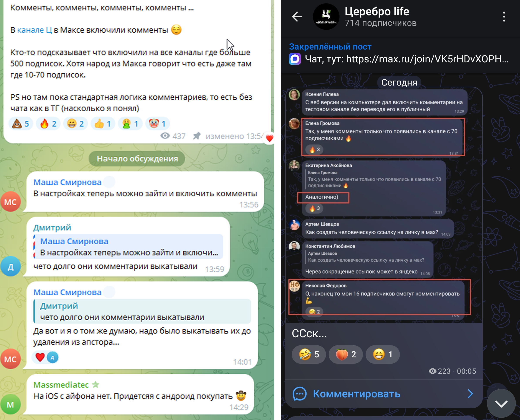Click the clown reaction with 1
The width and height of the screenshot is (520, 420).
coord(158,124)
